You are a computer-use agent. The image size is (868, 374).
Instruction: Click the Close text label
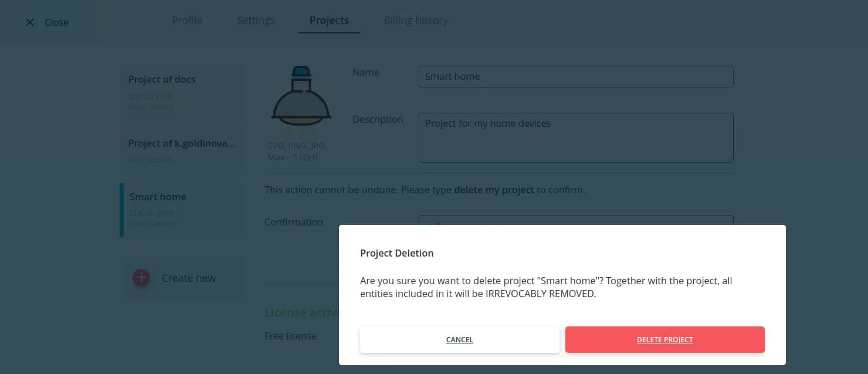click(x=57, y=22)
